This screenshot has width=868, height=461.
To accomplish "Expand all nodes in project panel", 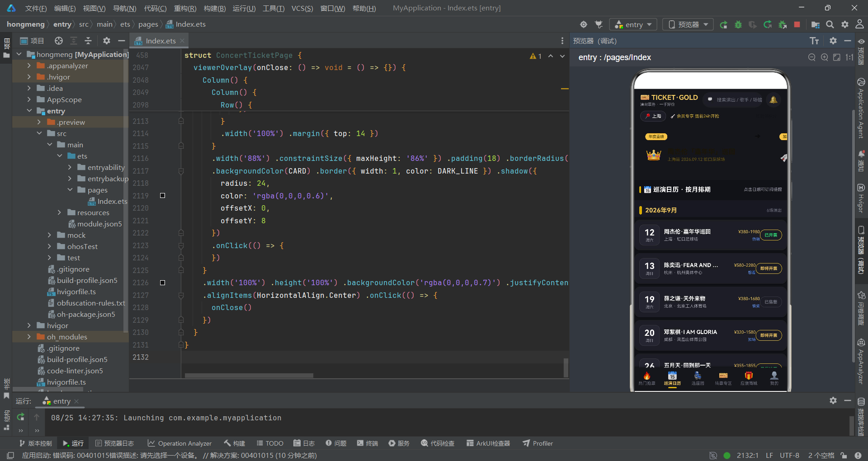I will coord(74,41).
